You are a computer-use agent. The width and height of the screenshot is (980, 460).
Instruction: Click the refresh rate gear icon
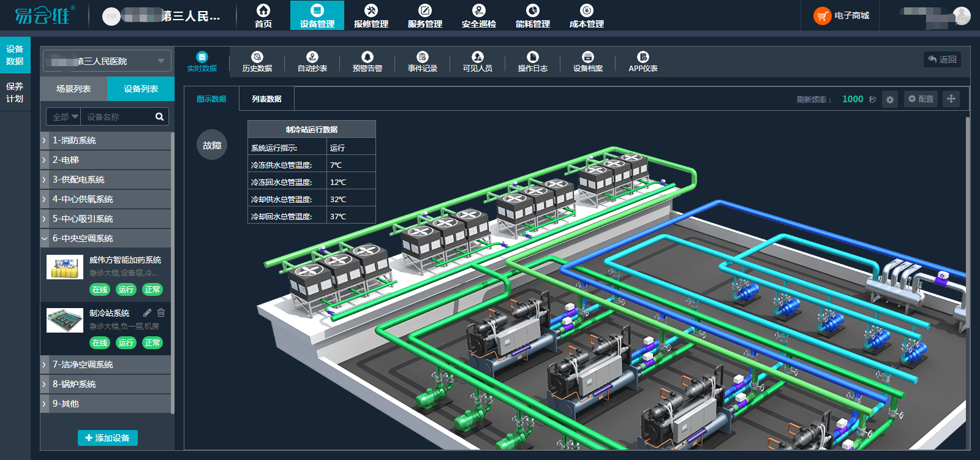coord(890,99)
